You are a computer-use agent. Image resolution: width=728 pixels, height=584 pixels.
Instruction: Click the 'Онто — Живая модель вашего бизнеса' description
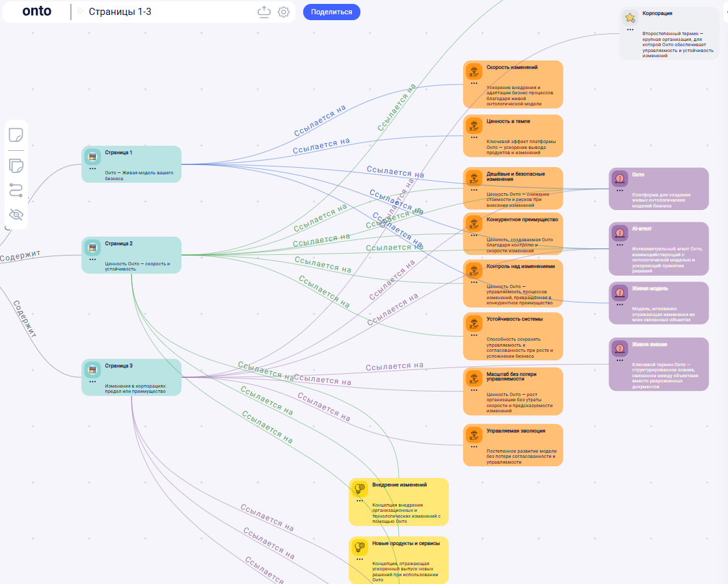(x=139, y=176)
